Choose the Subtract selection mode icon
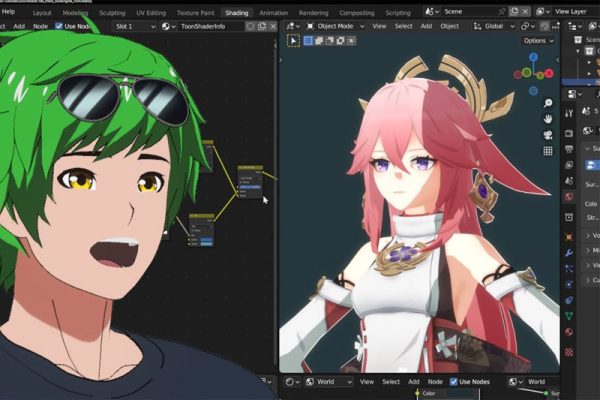Viewport: 600px width, 400px height. [x=329, y=41]
